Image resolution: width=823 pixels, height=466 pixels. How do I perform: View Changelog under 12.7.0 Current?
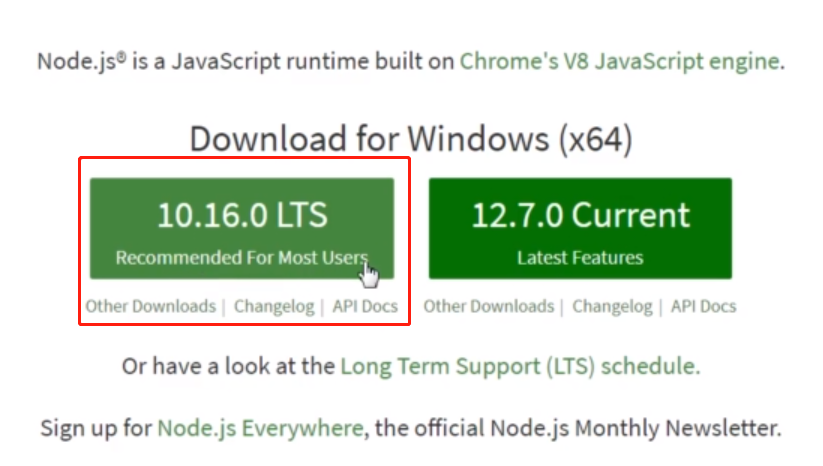click(612, 306)
